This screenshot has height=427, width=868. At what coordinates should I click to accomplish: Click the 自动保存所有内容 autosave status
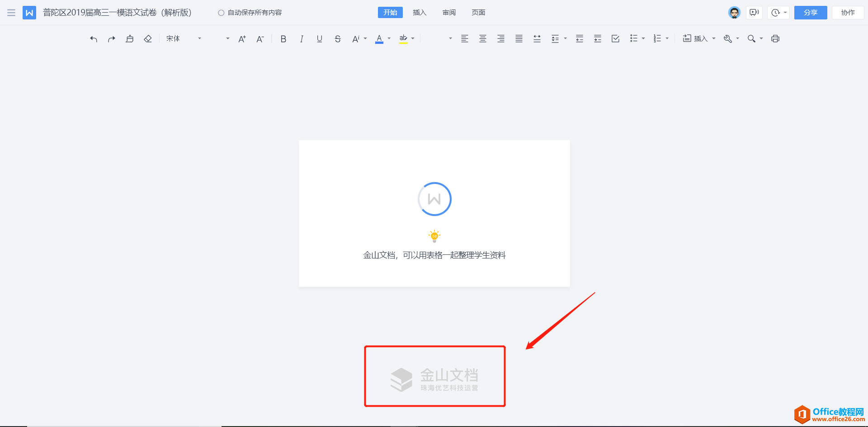click(250, 13)
